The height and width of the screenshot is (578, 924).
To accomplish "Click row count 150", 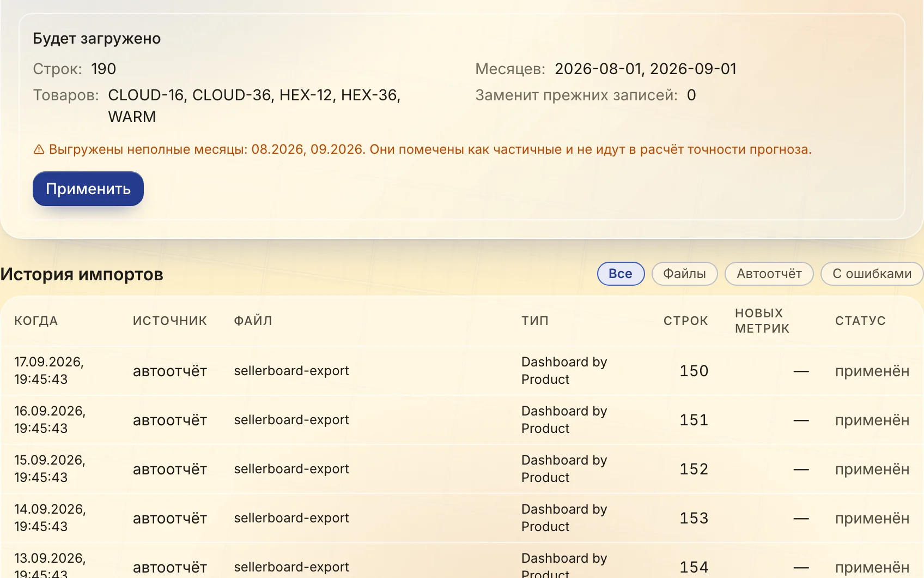I will coord(694,371).
